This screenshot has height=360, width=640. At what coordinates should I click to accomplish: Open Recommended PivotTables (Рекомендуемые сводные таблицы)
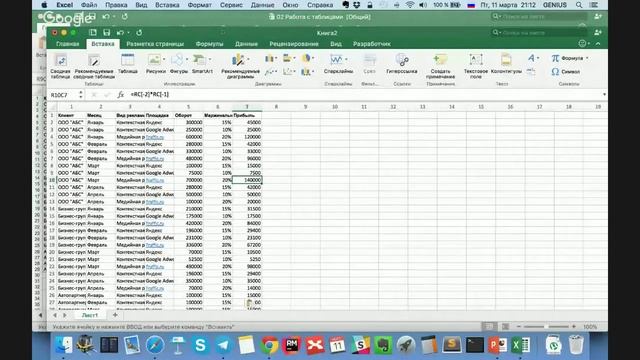point(94,66)
